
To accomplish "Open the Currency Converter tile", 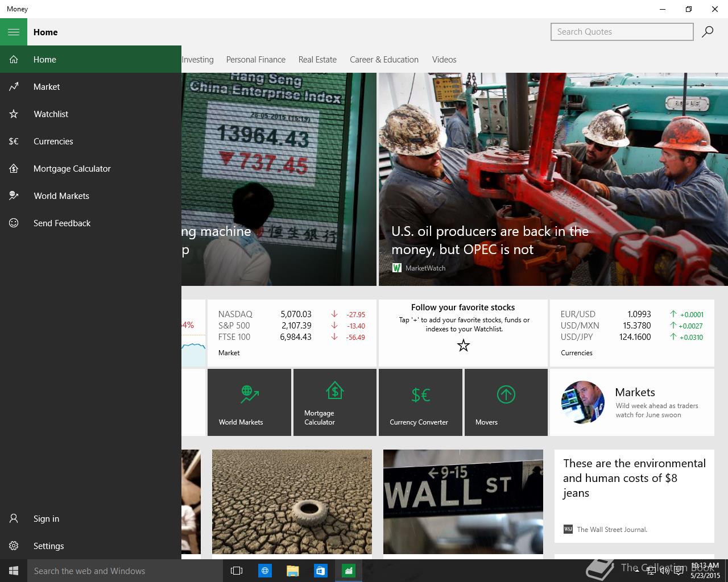I will tap(420, 402).
